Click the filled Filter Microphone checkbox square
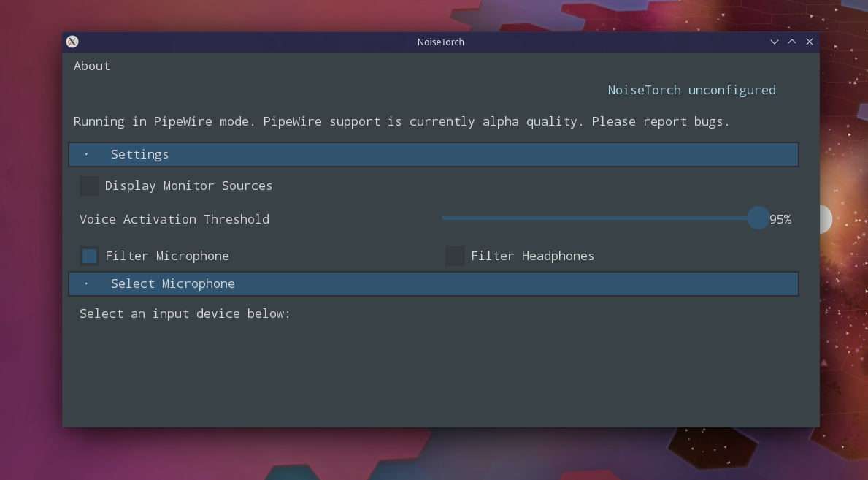This screenshot has height=480, width=868. pos(89,256)
